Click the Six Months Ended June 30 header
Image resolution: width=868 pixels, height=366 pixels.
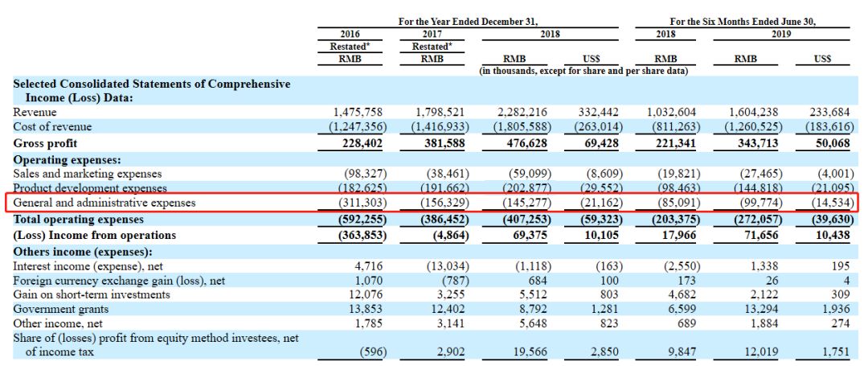tap(743, 22)
